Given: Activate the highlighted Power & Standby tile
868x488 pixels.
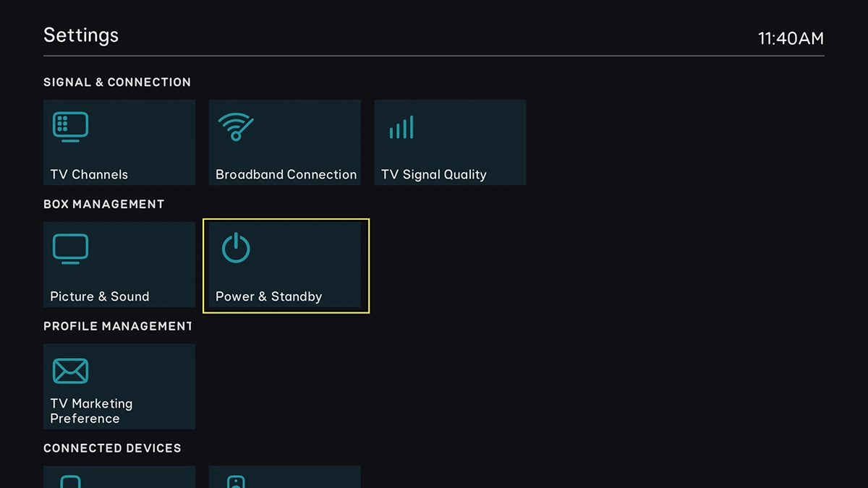Looking at the screenshot, I should coord(285,265).
